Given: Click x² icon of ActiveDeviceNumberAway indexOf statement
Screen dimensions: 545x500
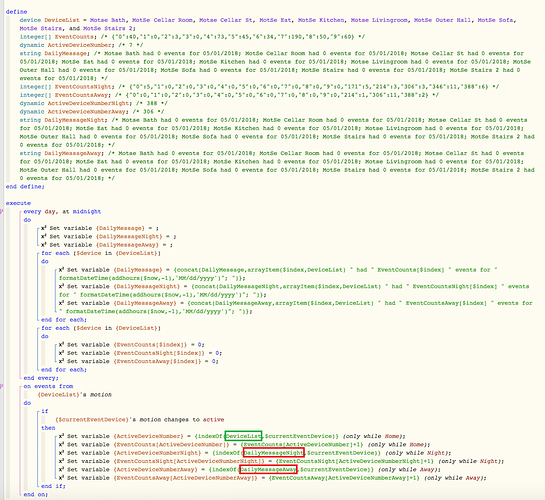Looking at the screenshot, I should coord(61,469).
